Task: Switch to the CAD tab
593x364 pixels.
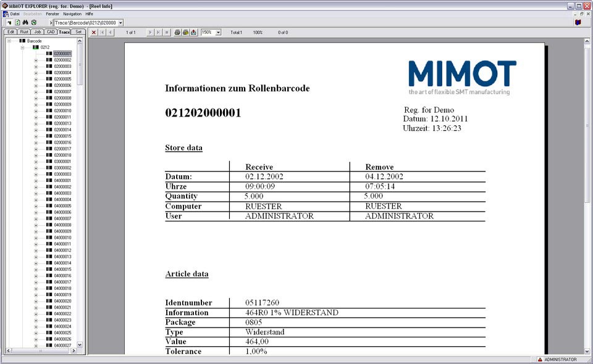Action: (51, 32)
